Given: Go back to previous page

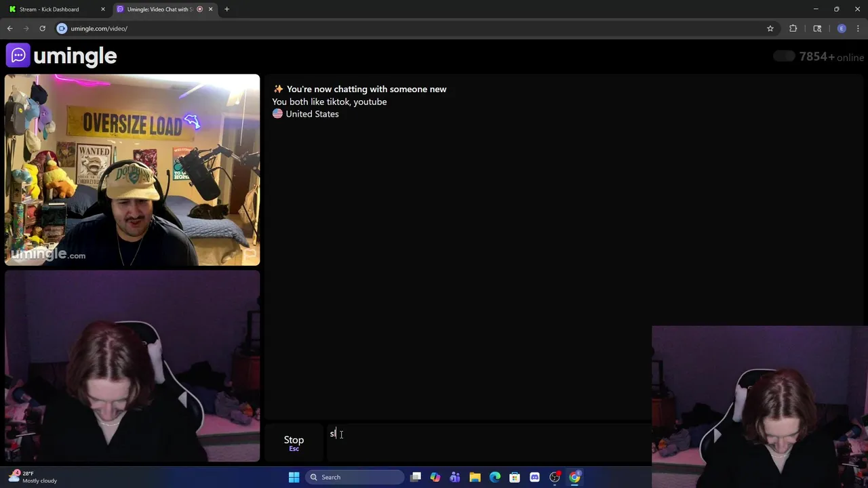Looking at the screenshot, I should click(9, 28).
